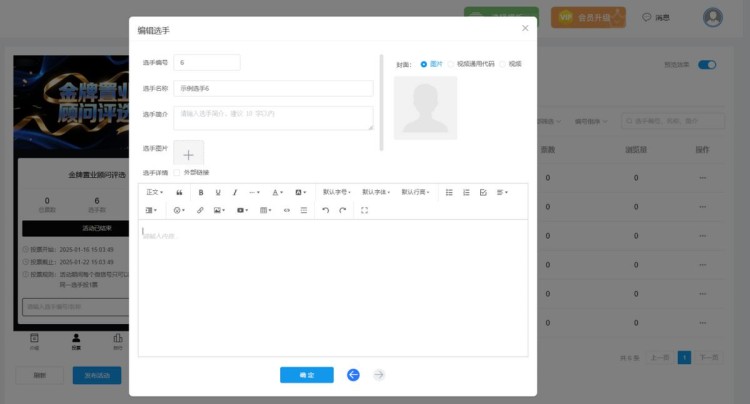
Task: Check the 外部链接 checkbox
Action: point(178,172)
